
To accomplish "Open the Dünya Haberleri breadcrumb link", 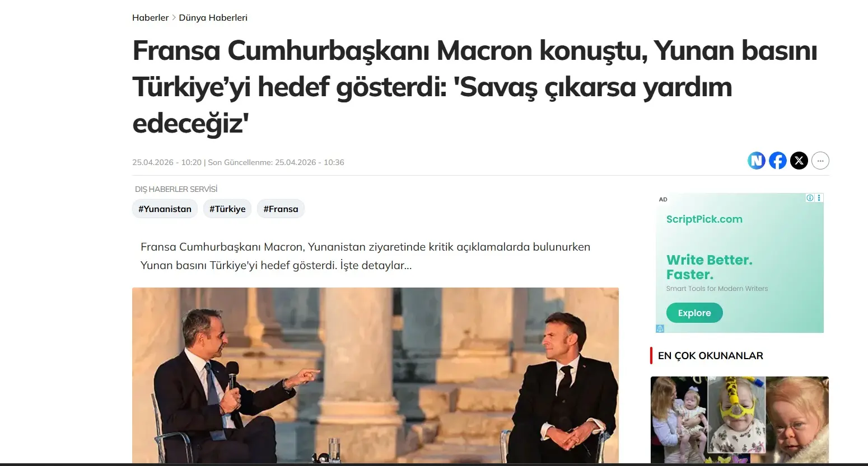I will (x=213, y=18).
